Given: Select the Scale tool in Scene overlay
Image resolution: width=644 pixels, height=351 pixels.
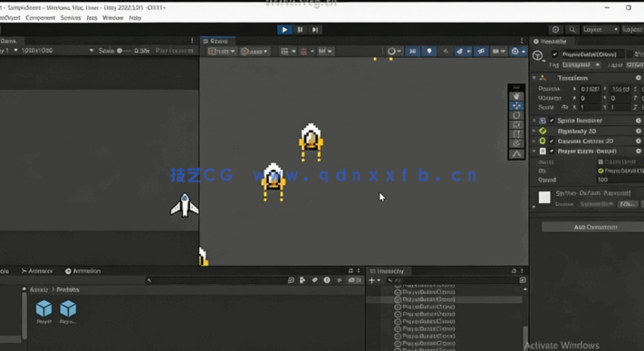Looking at the screenshot, I should 516,124.
